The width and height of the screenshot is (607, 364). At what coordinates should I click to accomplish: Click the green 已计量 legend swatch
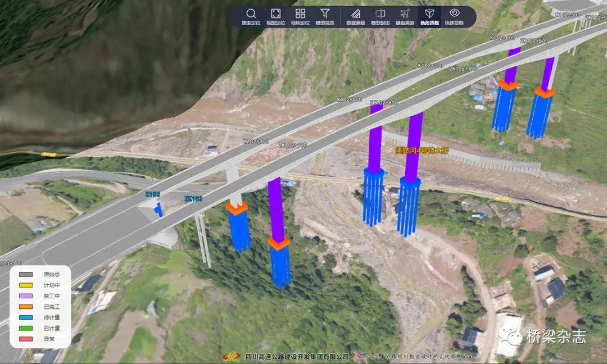pyautogui.click(x=25, y=328)
